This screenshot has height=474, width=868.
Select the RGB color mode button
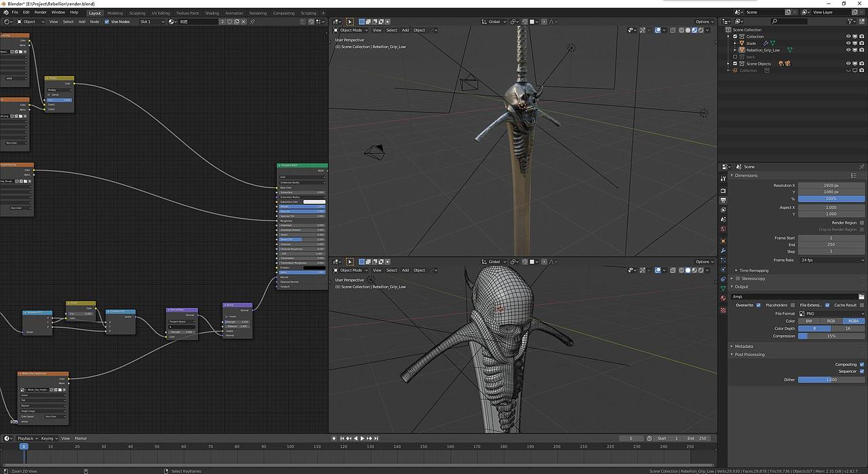[x=831, y=321]
